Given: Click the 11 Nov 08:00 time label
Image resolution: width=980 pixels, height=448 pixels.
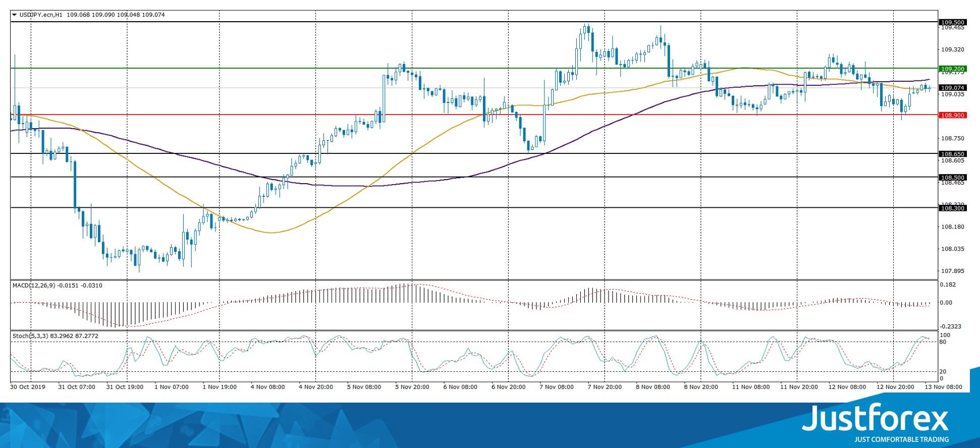Looking at the screenshot, I should (x=751, y=387).
